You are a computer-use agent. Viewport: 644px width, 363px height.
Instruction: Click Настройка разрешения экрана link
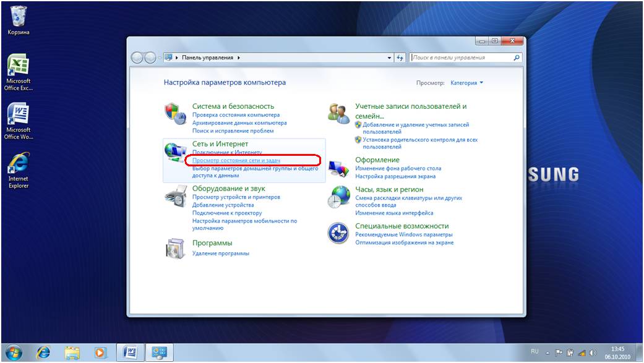[395, 177]
